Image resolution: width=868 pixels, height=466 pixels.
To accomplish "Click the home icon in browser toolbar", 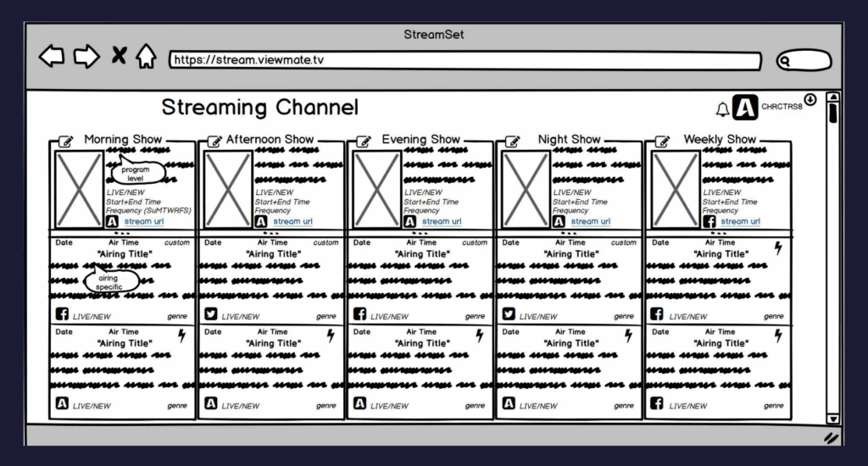I will point(146,58).
